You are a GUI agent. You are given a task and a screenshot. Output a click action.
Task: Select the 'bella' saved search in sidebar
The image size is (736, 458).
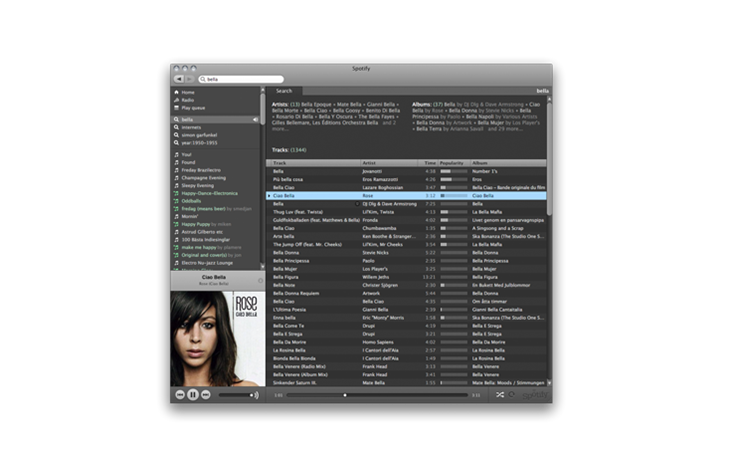(215, 120)
